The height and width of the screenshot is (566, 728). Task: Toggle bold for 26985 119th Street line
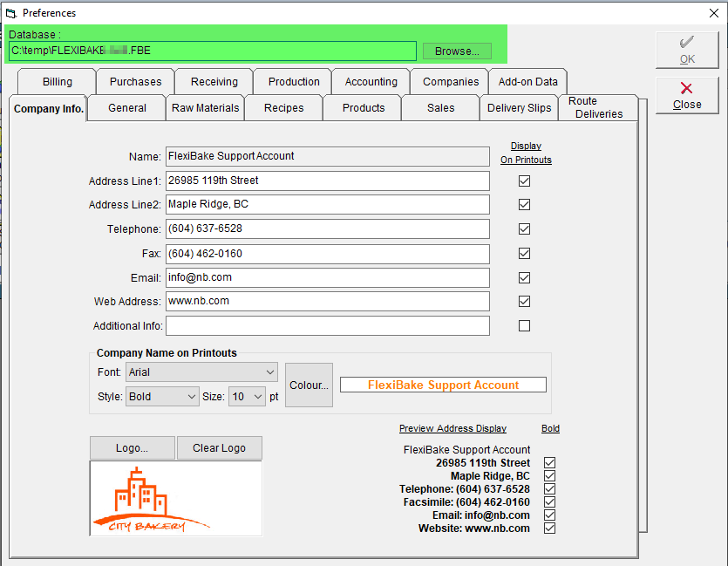click(550, 463)
